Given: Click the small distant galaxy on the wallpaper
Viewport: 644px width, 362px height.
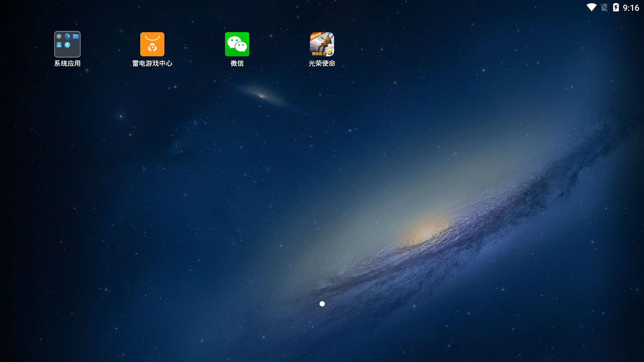Looking at the screenshot, I should coord(262,96).
